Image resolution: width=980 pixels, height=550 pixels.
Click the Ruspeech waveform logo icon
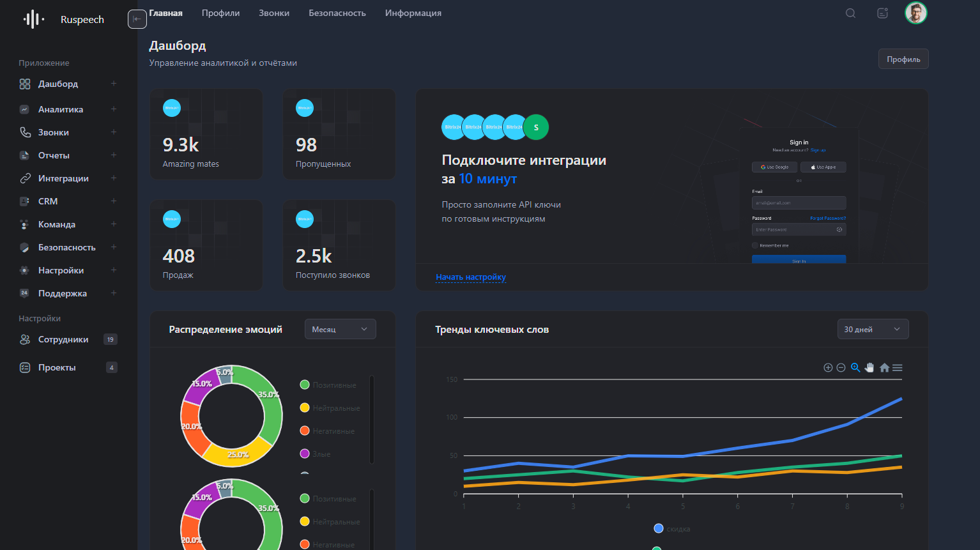pos(34,19)
